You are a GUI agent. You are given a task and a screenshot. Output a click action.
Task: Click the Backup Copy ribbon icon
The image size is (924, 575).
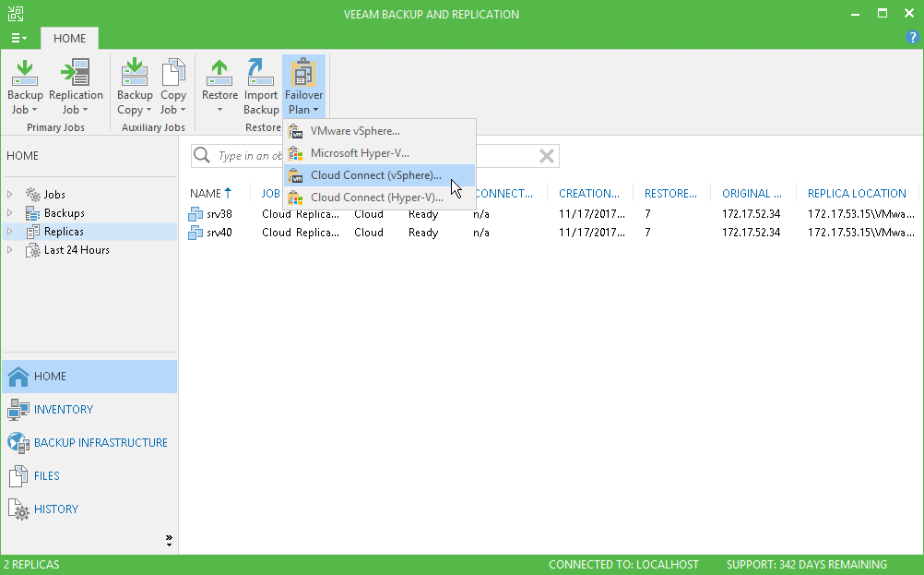[x=135, y=73]
